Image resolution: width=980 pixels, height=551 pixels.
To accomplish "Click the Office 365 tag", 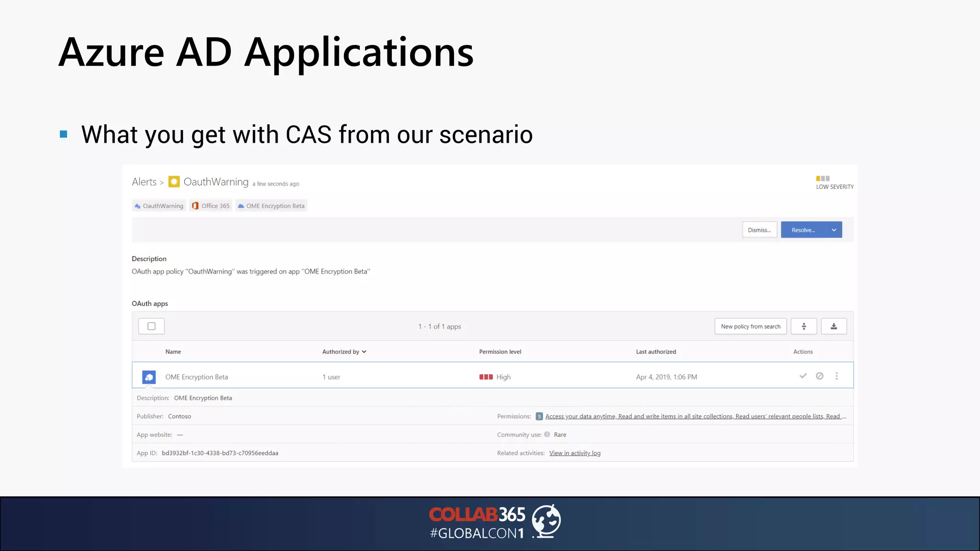I will [x=211, y=206].
